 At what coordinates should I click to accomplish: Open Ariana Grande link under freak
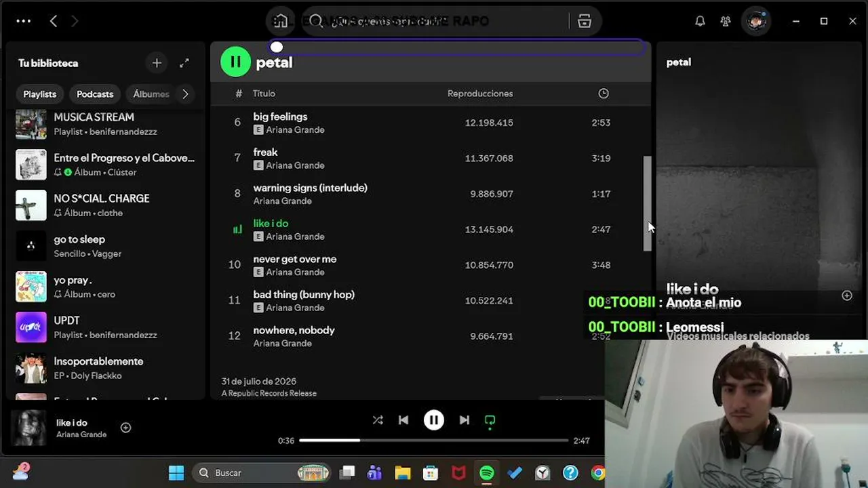point(295,165)
